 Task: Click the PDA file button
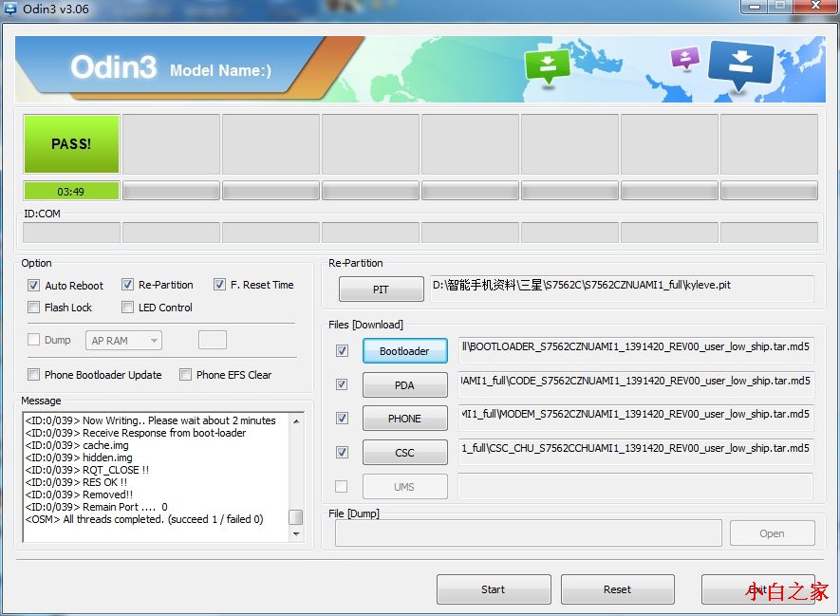(404, 385)
